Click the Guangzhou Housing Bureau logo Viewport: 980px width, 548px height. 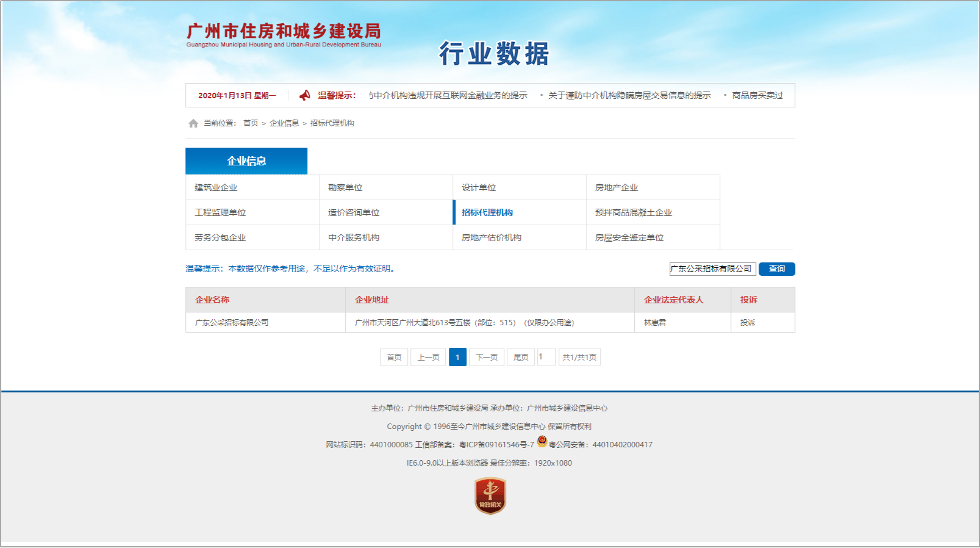click(x=284, y=35)
